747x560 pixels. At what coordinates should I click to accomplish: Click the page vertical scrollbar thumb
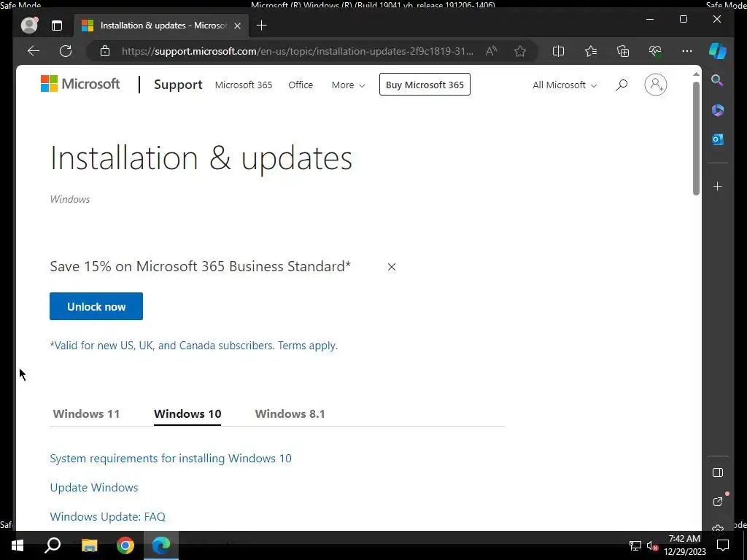tap(696, 138)
